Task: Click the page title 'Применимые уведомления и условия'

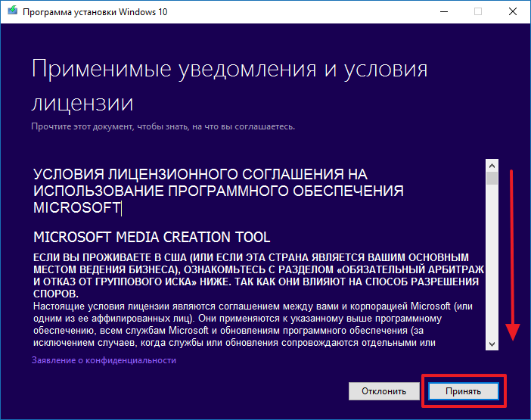Action: [229, 70]
